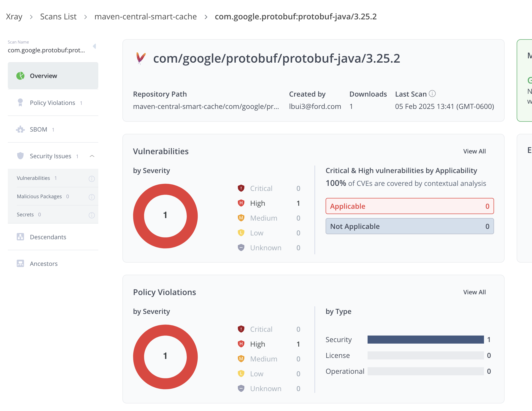Open the Overview pie chart icon
Viewport: 532px width, 411px height.
pos(20,76)
